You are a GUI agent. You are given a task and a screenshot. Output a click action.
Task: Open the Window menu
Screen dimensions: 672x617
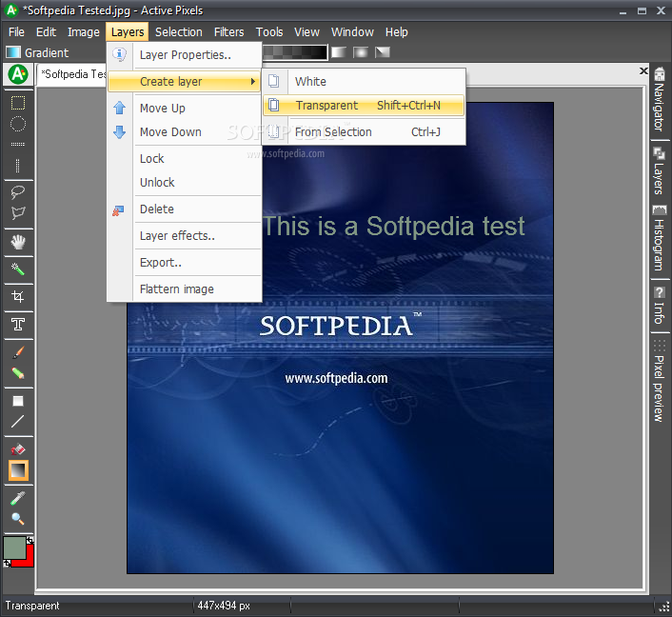[352, 32]
